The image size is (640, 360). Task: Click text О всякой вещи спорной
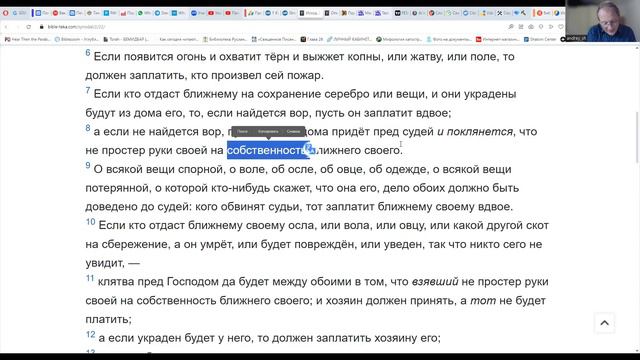pos(158,169)
